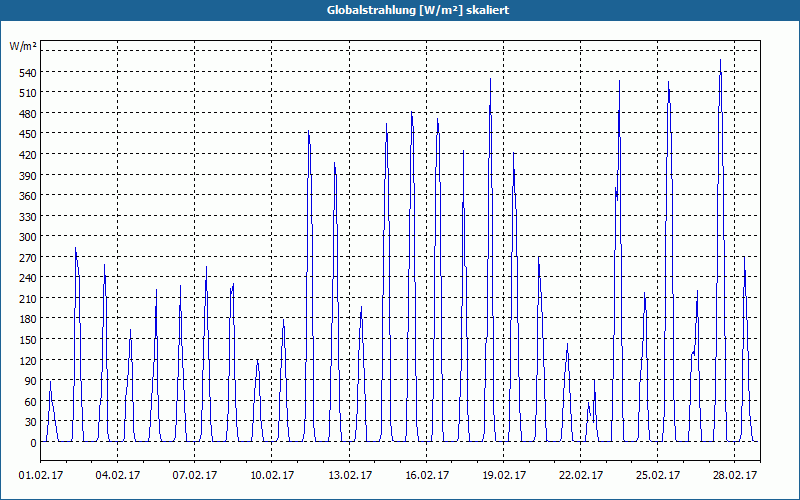Select the 22.02.17 date label
This screenshot has height=500, width=800.
click(x=581, y=475)
